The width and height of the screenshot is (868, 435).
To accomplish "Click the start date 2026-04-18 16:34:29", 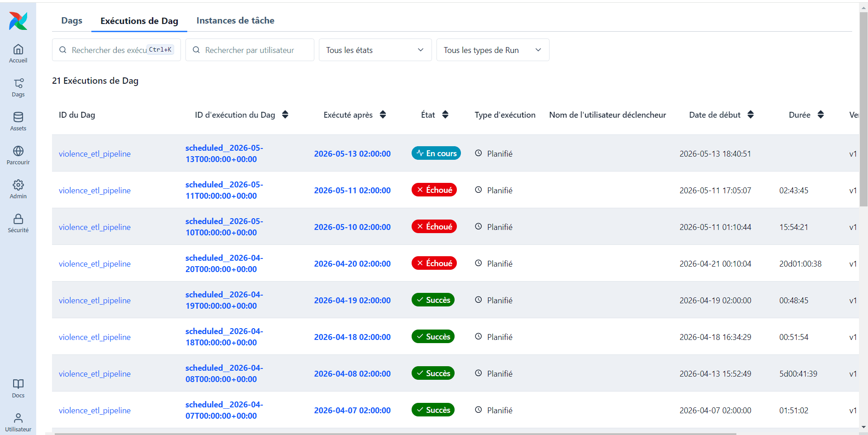I will 715,337.
